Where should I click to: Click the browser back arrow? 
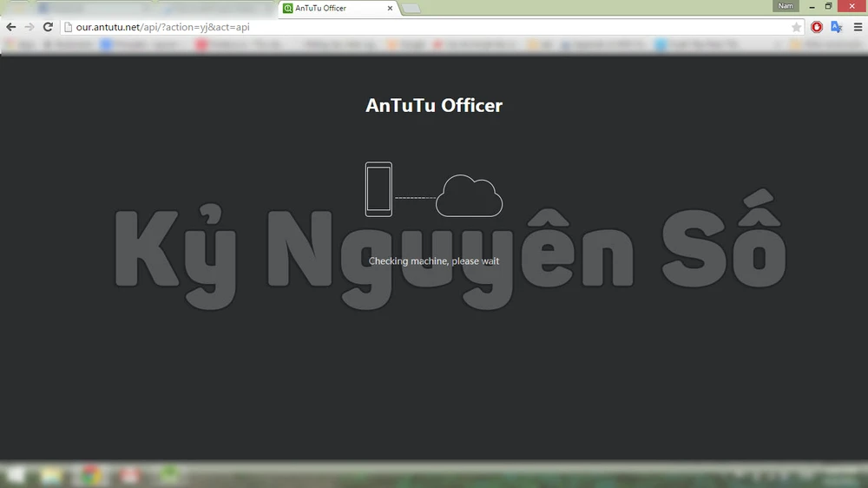(x=11, y=27)
